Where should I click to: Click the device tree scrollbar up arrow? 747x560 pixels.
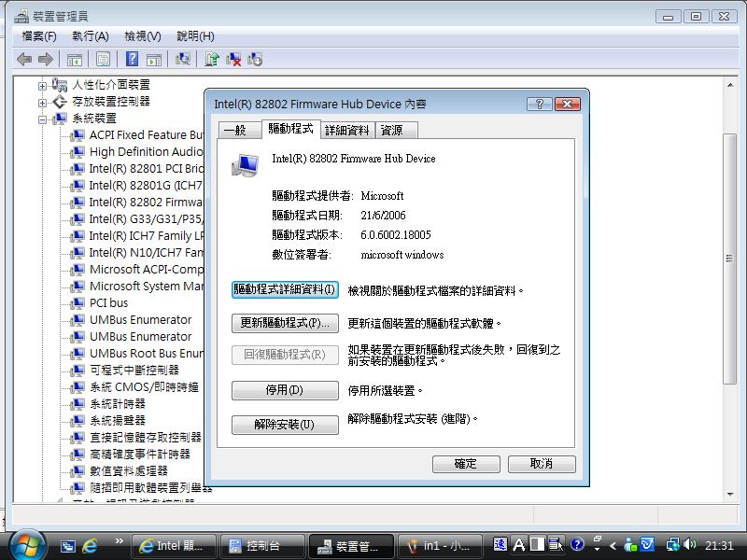(730, 85)
